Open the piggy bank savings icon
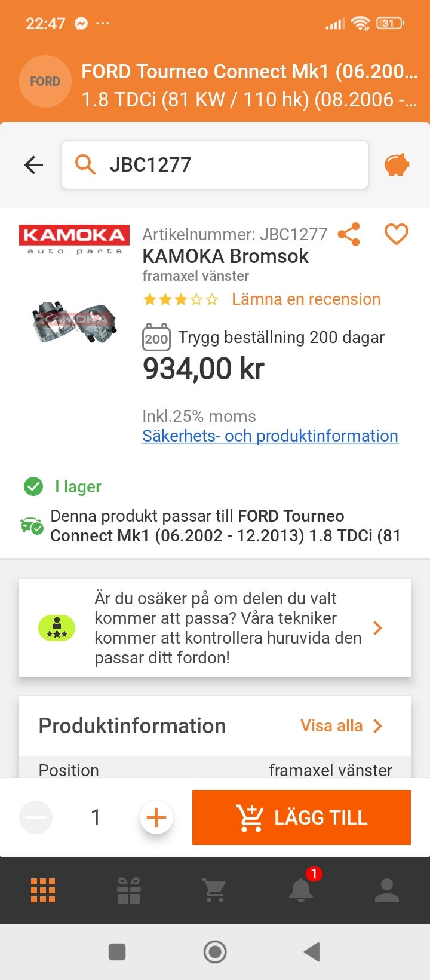This screenshot has height=980, width=430. pyautogui.click(x=397, y=164)
